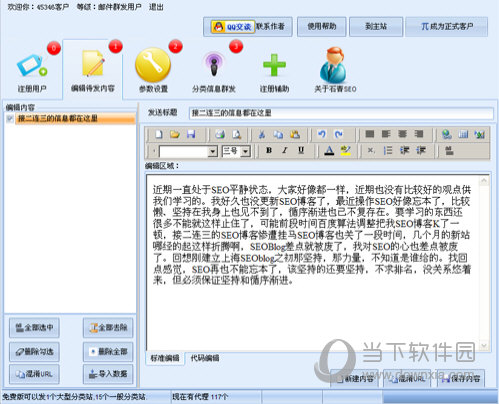This screenshot has height=404, width=499.
Task: Click the 导入数据 button
Action: click(x=108, y=374)
